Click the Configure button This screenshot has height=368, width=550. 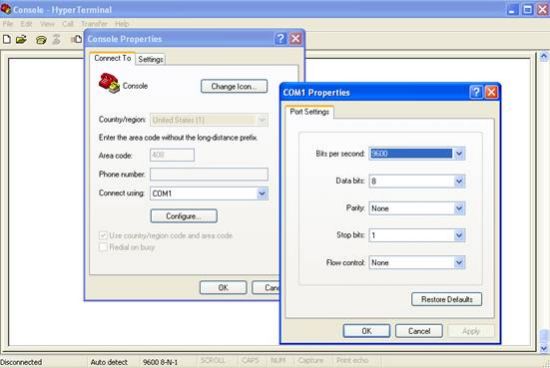pos(184,216)
